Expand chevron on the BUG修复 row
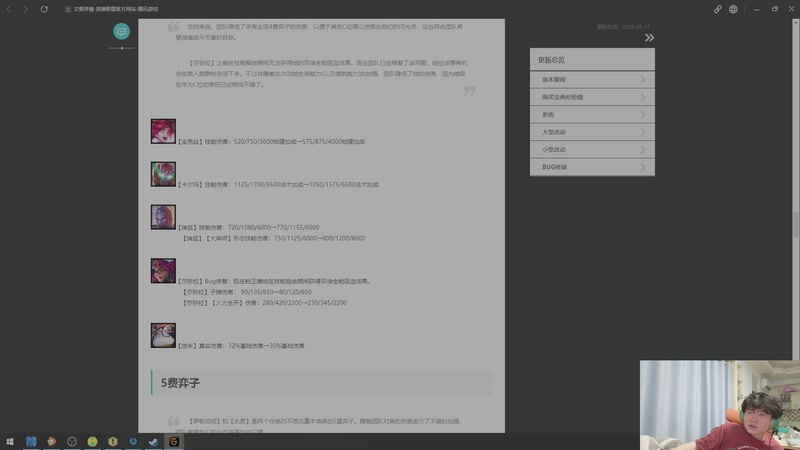This screenshot has width=800, height=450. click(x=643, y=167)
